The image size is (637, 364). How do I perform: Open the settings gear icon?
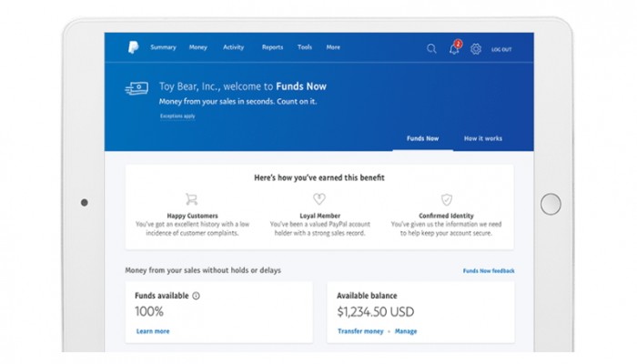pos(476,48)
